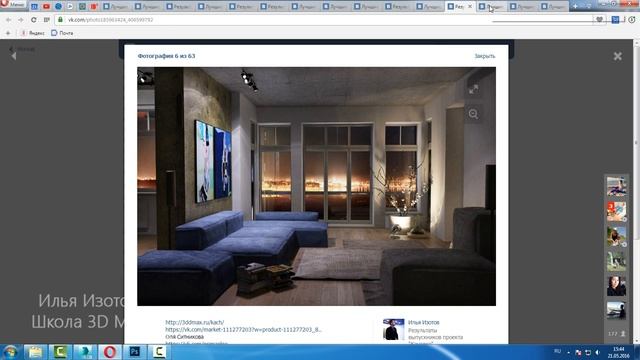Click the blue extension icon in the address bar
The height and width of the screenshot is (360, 640).
tap(615, 20)
